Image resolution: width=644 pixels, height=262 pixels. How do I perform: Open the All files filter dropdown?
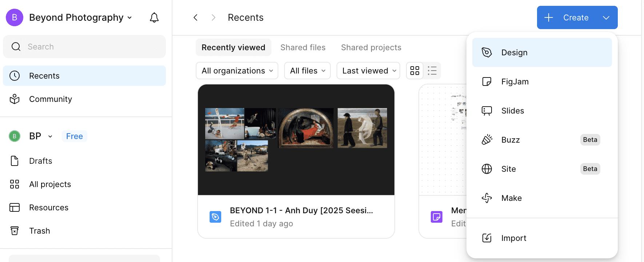coord(307,71)
